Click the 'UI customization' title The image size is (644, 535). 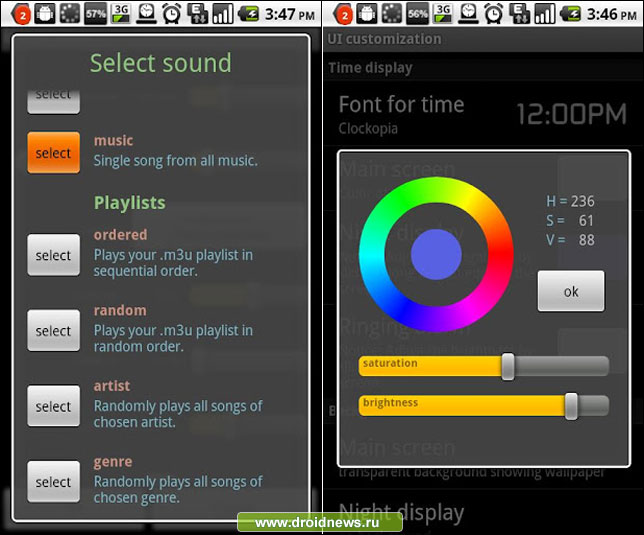(384, 39)
